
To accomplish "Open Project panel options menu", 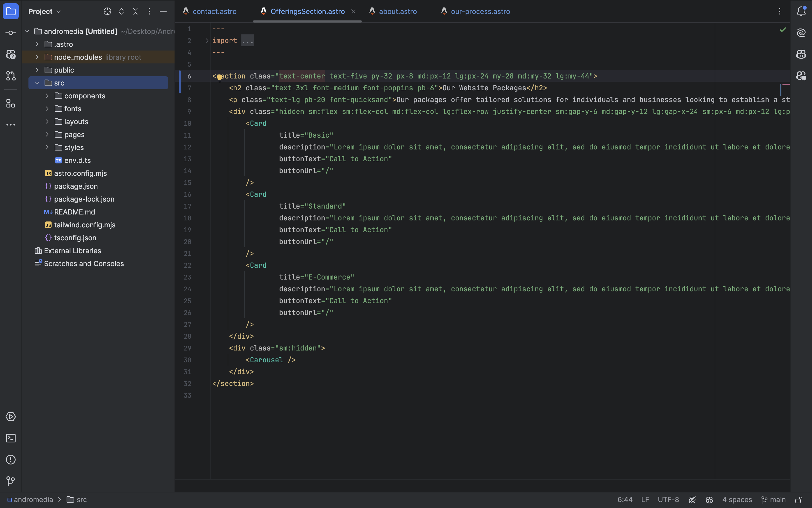I will [x=149, y=11].
